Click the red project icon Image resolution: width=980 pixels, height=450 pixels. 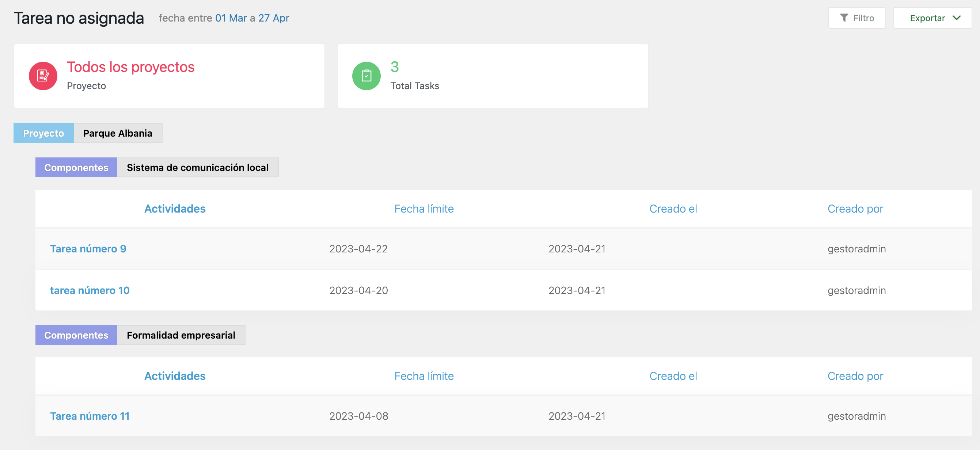click(43, 76)
